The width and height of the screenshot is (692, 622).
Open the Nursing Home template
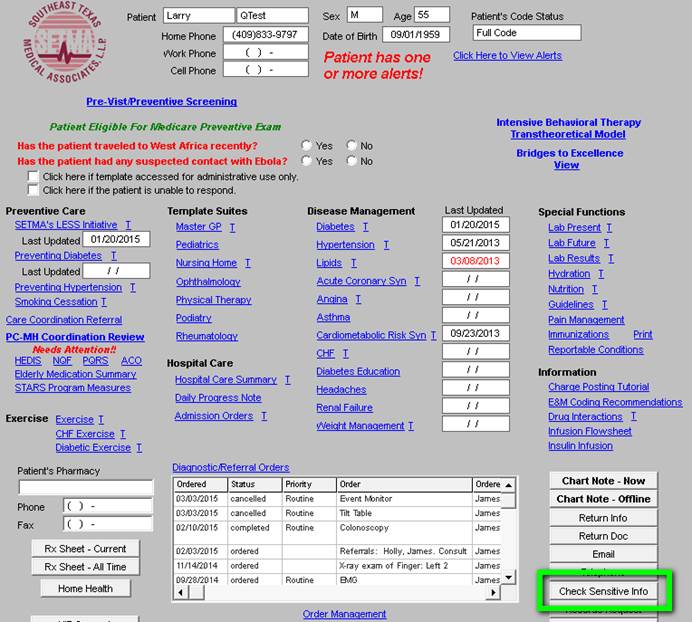click(x=206, y=263)
